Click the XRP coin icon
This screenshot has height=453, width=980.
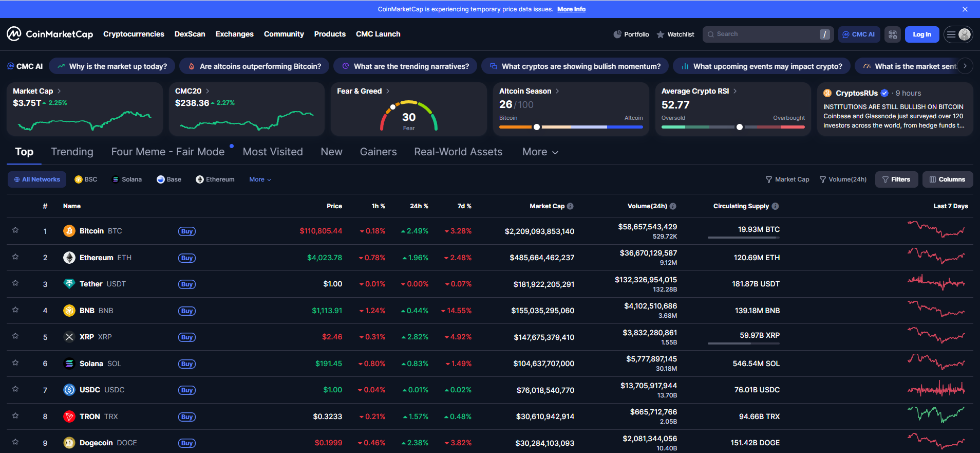point(69,337)
